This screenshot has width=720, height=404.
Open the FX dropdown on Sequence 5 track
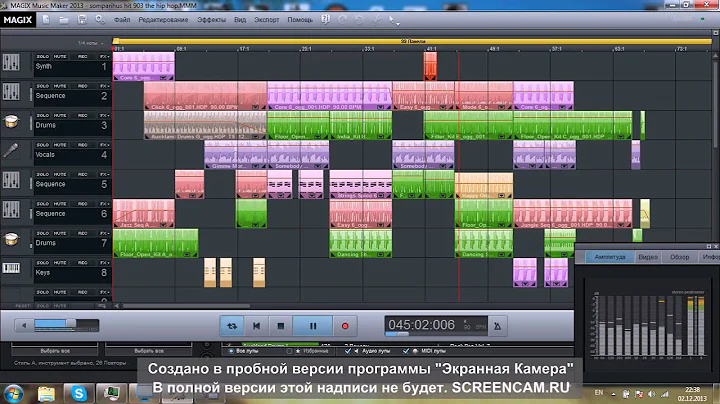coord(105,174)
